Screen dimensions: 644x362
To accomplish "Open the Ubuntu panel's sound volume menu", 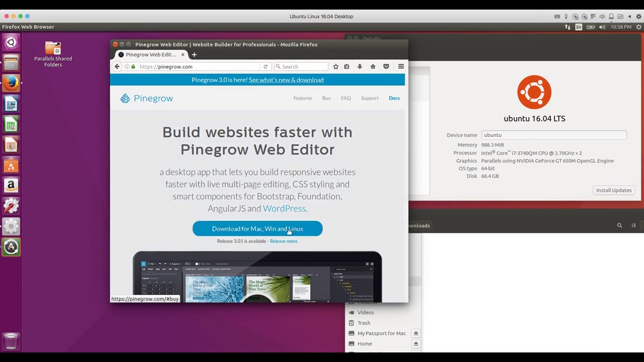I will (x=602, y=27).
